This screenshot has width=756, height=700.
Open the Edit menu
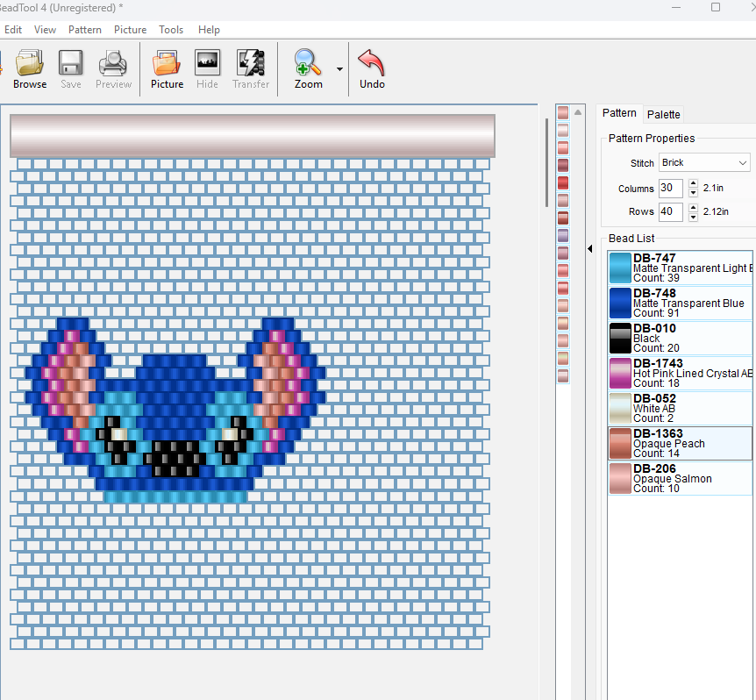point(13,30)
